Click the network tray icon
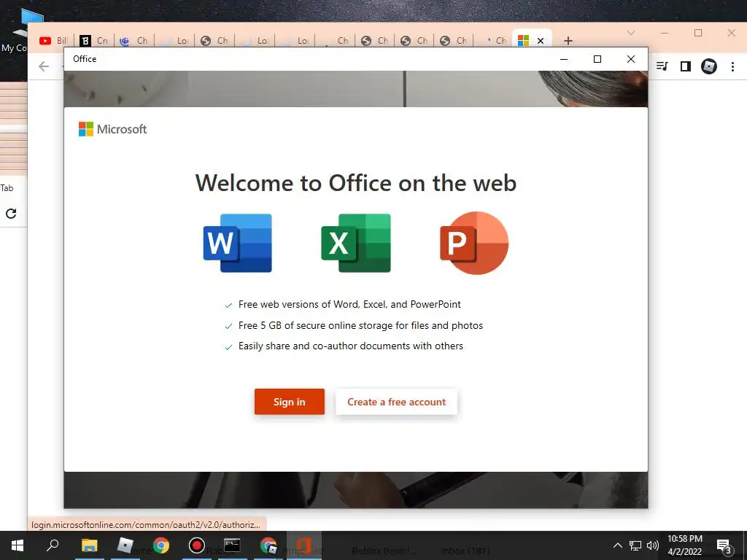Viewport: 747px width, 560px height. (x=635, y=545)
